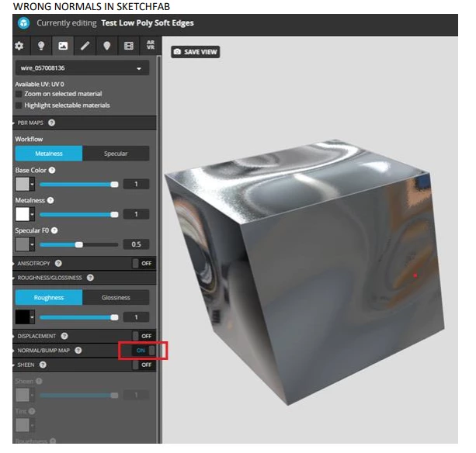The width and height of the screenshot is (476, 453).
Task: Toggle Anisotropy switch on
Action: click(143, 264)
